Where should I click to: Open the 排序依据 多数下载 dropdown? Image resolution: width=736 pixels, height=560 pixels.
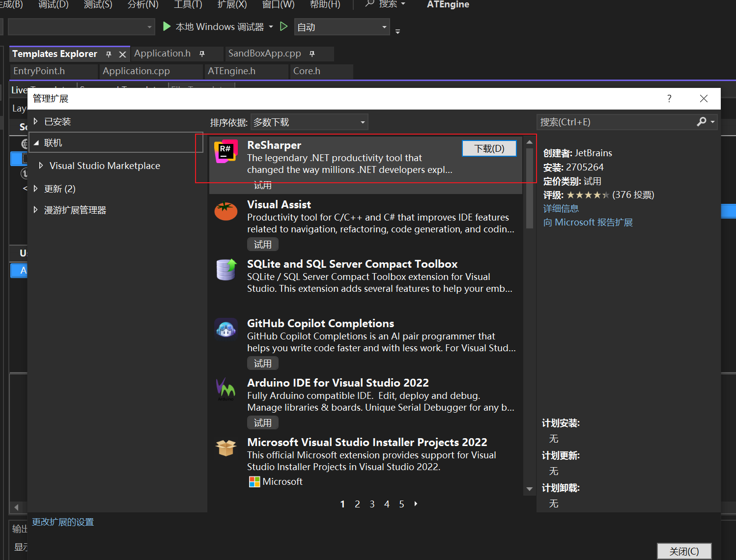[309, 122]
